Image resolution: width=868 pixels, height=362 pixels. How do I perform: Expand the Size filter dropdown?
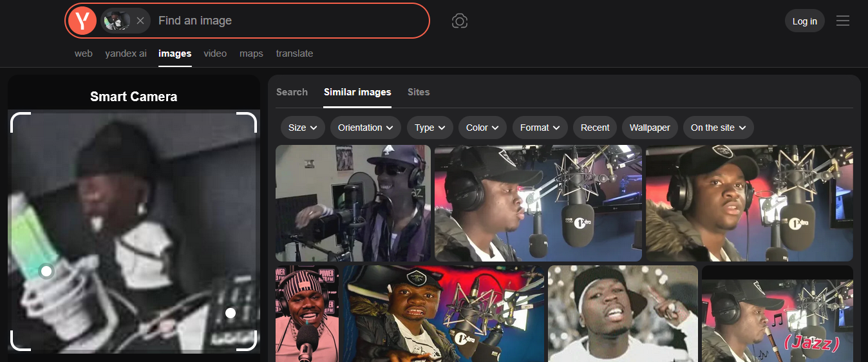tap(303, 128)
